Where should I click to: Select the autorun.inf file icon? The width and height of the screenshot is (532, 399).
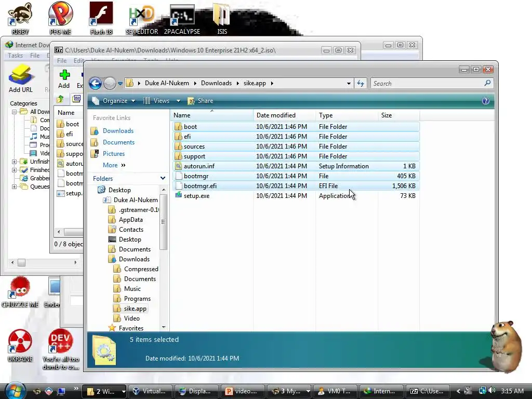(x=179, y=166)
